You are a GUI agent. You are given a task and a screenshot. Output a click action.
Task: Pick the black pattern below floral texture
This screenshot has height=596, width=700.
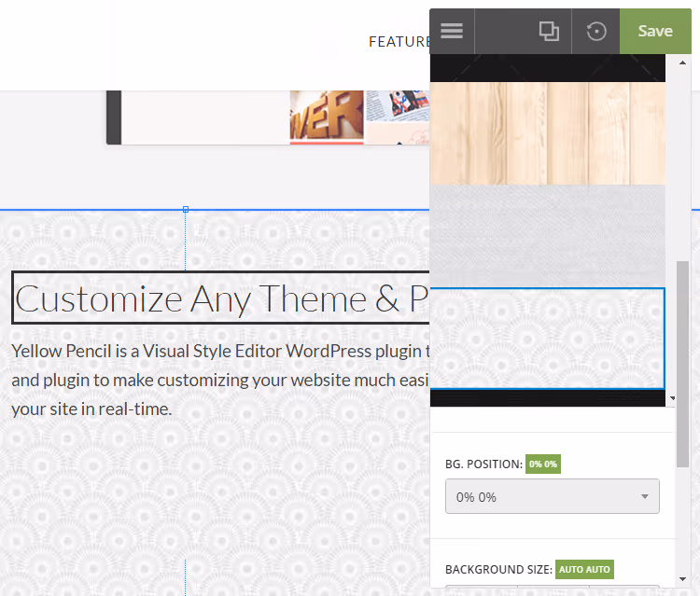click(x=547, y=398)
